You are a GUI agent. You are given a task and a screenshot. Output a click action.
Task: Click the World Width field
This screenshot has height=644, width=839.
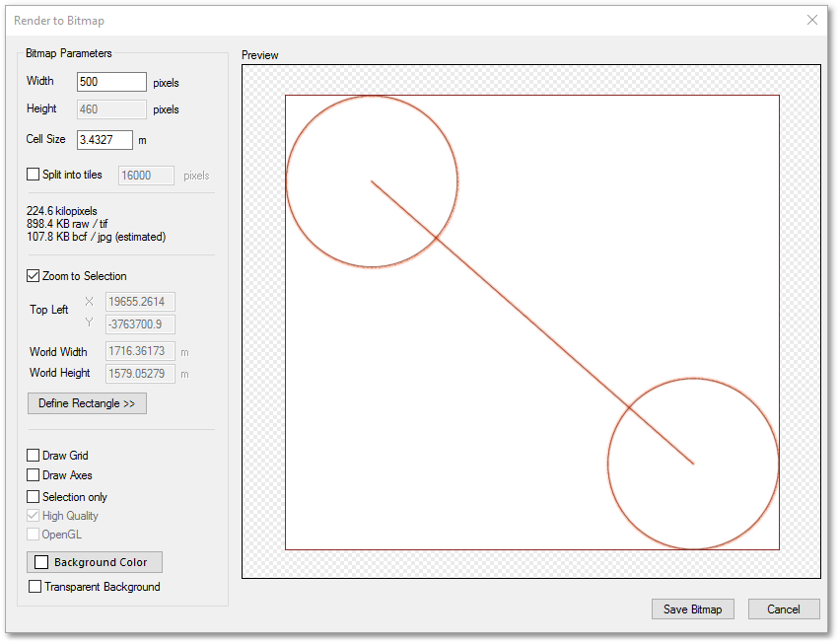[x=140, y=351]
